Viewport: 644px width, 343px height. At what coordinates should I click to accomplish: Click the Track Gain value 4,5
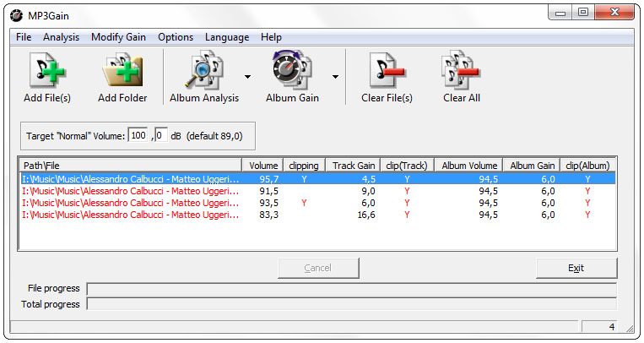(x=369, y=179)
